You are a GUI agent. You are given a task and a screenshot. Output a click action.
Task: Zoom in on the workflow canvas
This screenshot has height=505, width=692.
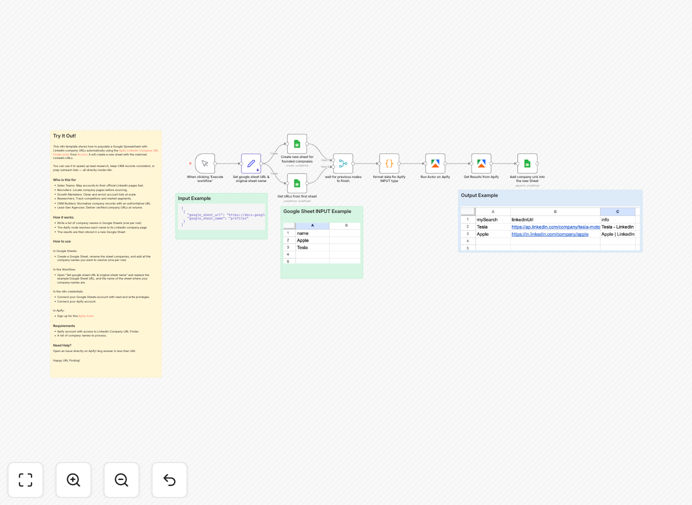point(73,480)
